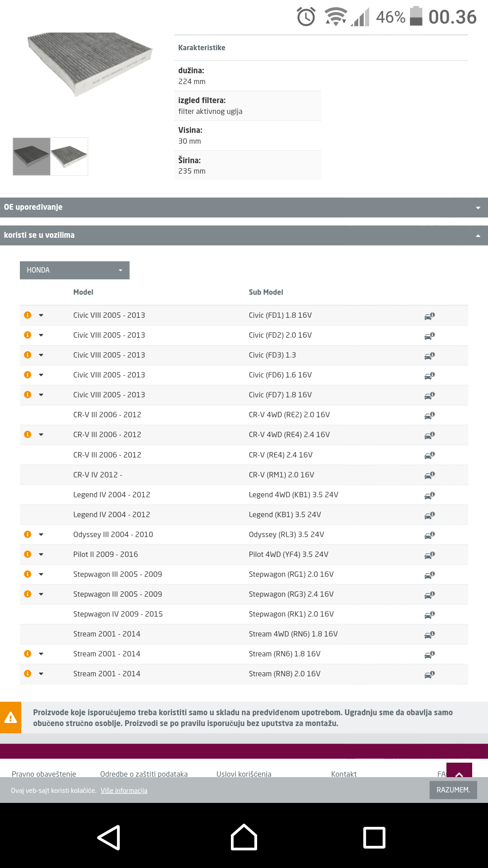Select second filter thumbnail image

click(69, 156)
